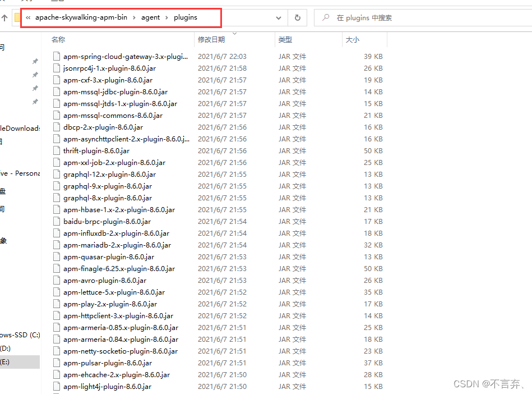This screenshot has height=394, width=532.
Task: Click file icon of apm-influxdb-2.x-plugin-8.6.0.jar
Action: 57,233
